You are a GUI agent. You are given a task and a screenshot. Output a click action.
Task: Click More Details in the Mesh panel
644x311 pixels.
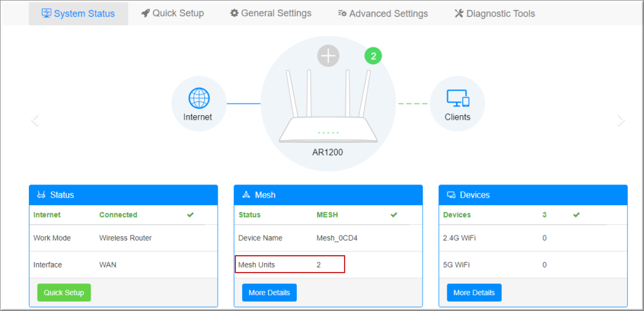(x=269, y=293)
